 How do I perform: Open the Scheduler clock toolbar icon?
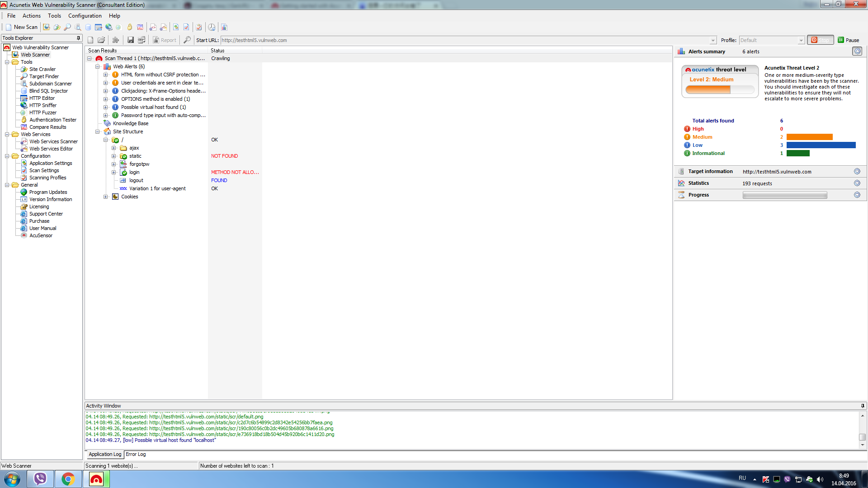point(212,27)
